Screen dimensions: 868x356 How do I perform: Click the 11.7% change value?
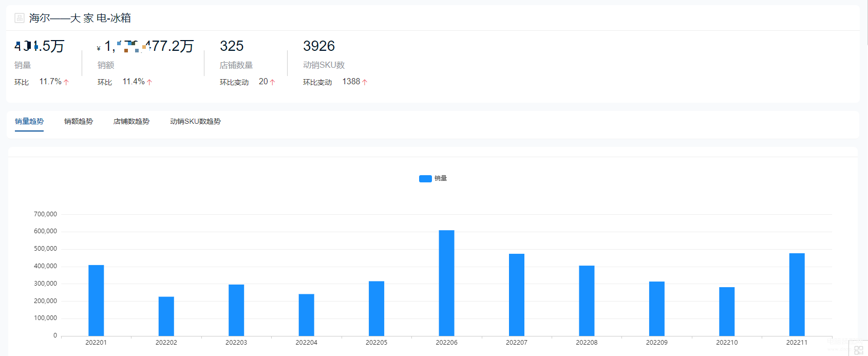[50, 82]
